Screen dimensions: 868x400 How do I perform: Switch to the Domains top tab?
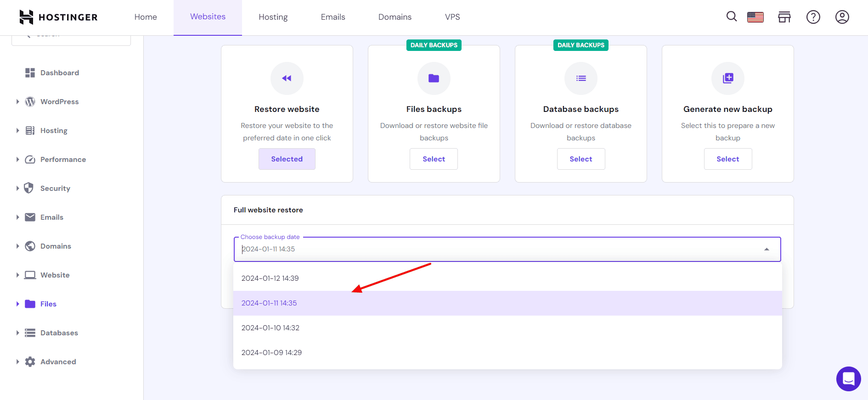point(395,17)
